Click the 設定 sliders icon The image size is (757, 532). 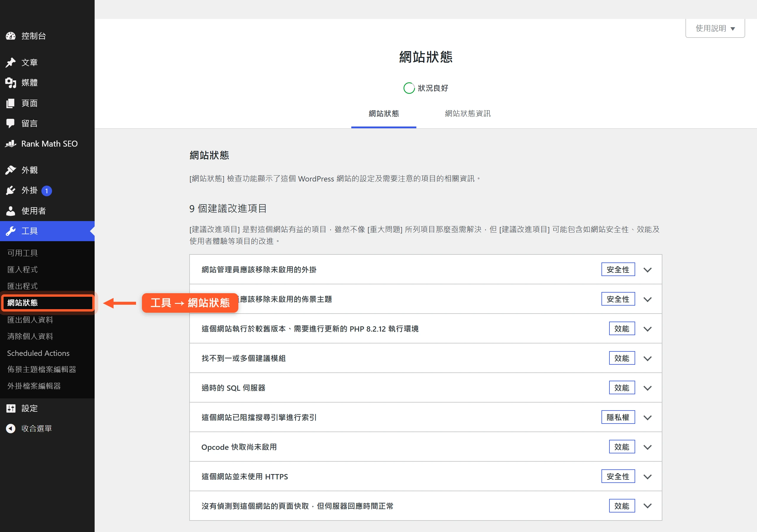11,408
